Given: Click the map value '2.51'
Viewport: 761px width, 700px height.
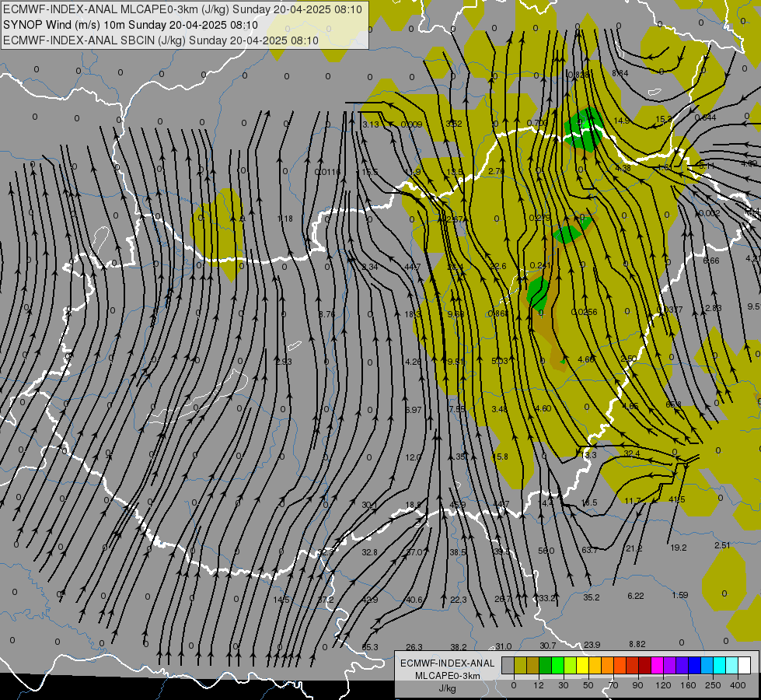Looking at the screenshot, I should [722, 545].
